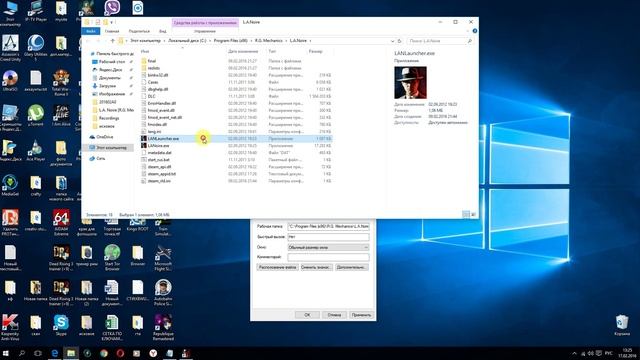
Task: Click OK in the properties dialog
Action: [307, 315]
